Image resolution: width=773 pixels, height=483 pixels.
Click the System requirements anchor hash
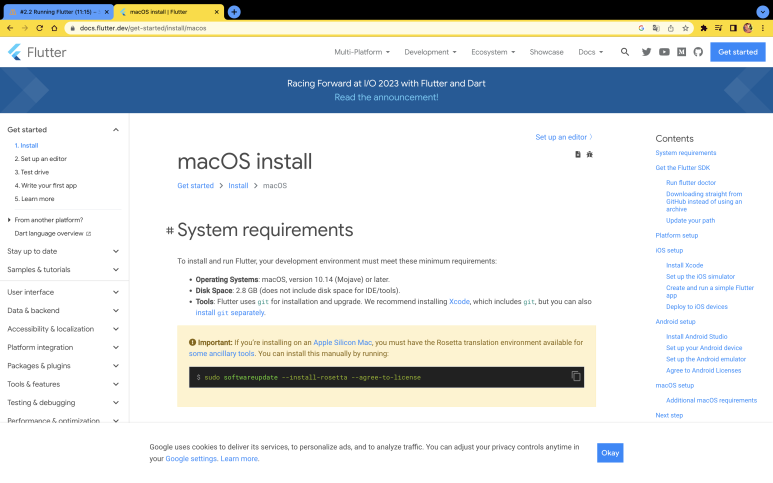coord(170,230)
